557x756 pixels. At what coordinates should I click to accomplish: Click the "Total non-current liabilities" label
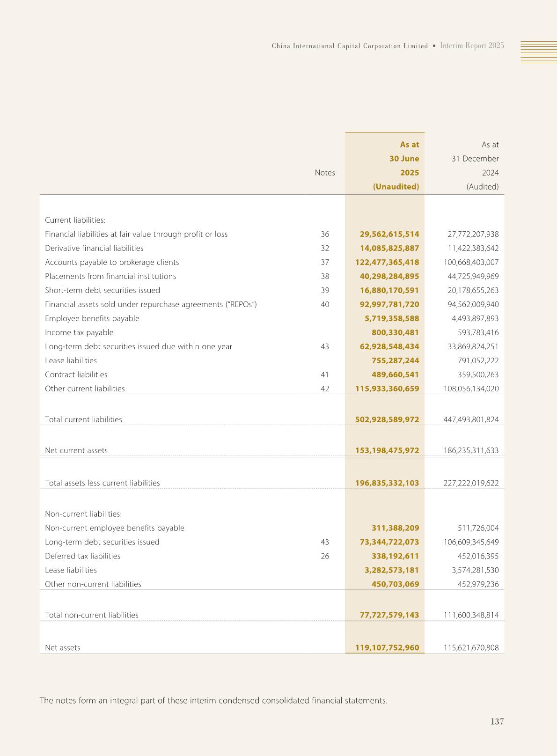[x=92, y=615]
